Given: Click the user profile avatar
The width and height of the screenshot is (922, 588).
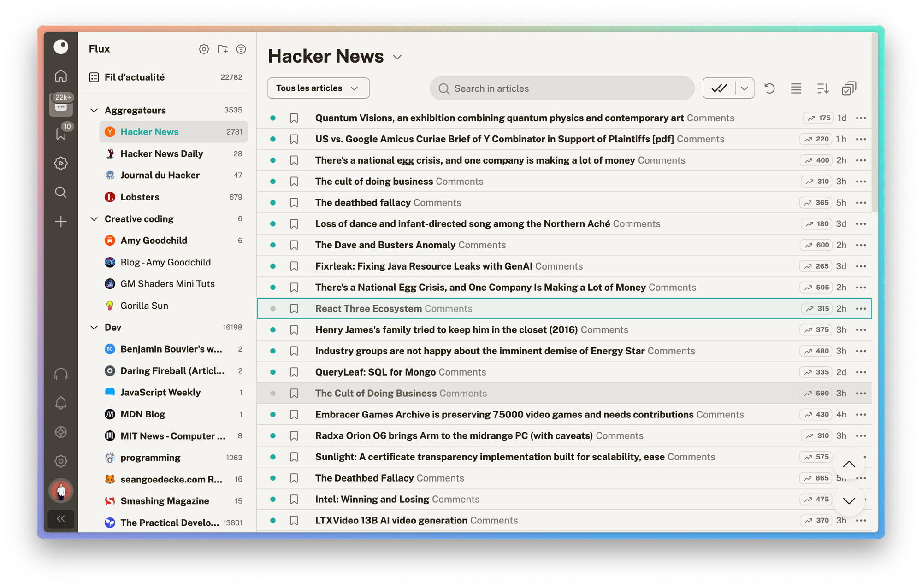Looking at the screenshot, I should tap(61, 491).
